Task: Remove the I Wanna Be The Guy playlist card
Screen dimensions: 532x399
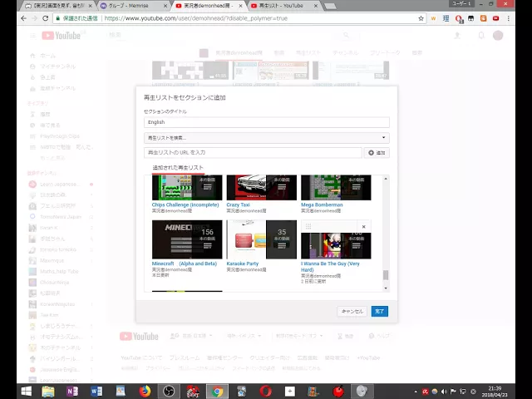Action: (364, 227)
